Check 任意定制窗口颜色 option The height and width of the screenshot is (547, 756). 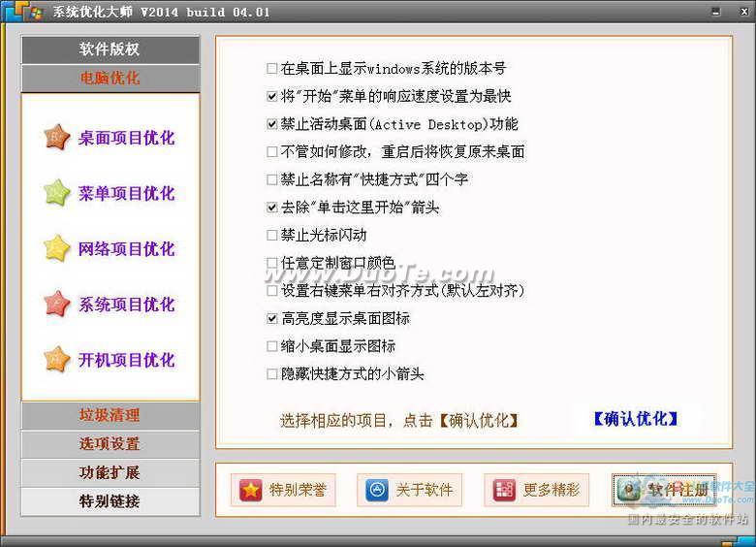click(272, 263)
